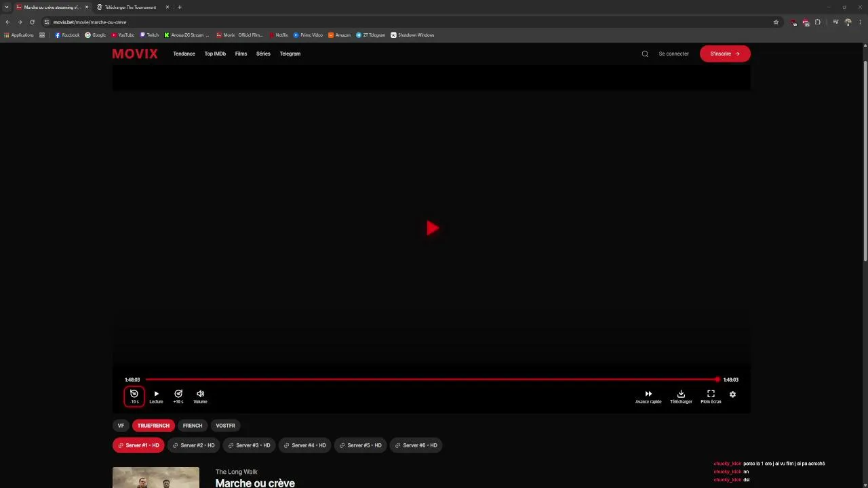Expand the tab search dropdown arrow
868x488 pixels.
(x=6, y=7)
